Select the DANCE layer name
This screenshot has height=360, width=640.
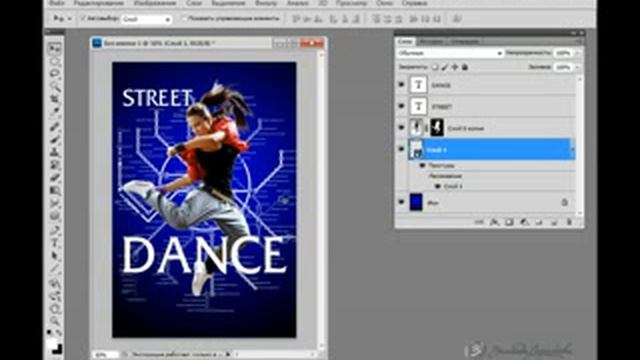click(x=441, y=85)
